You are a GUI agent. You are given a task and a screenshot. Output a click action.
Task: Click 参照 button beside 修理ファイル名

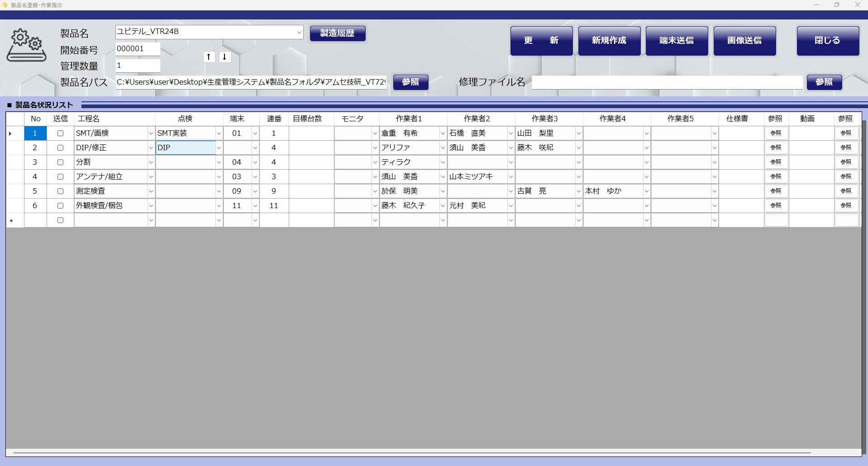pyautogui.click(x=824, y=82)
